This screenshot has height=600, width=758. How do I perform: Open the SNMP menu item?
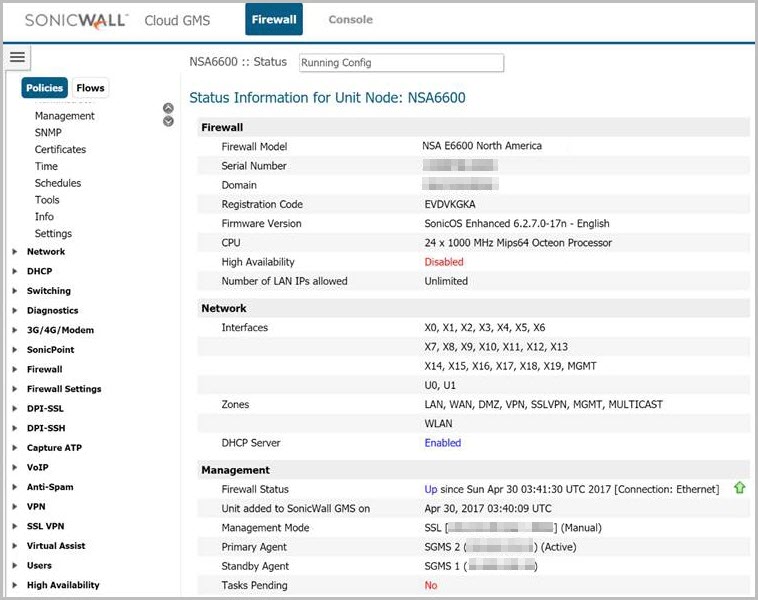(x=48, y=132)
